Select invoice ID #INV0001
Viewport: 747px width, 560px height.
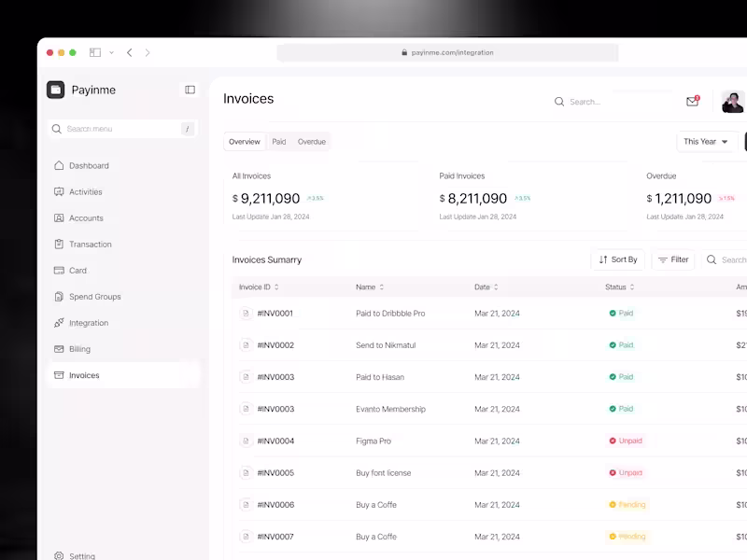coord(275,314)
